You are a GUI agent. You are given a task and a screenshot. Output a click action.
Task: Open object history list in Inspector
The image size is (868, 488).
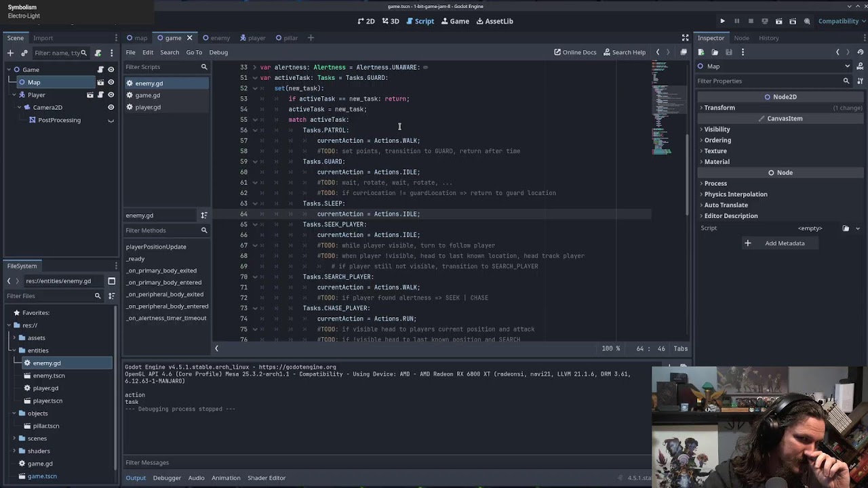pos(861,52)
